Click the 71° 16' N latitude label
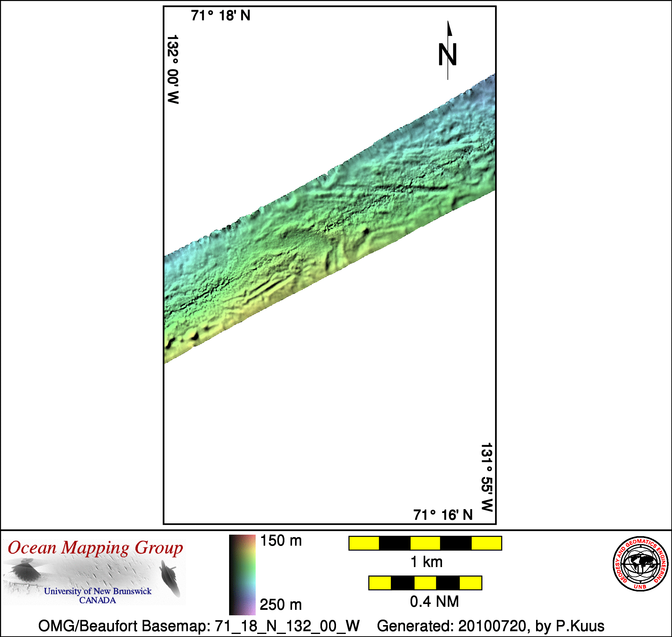This screenshot has width=672, height=637. [x=443, y=515]
